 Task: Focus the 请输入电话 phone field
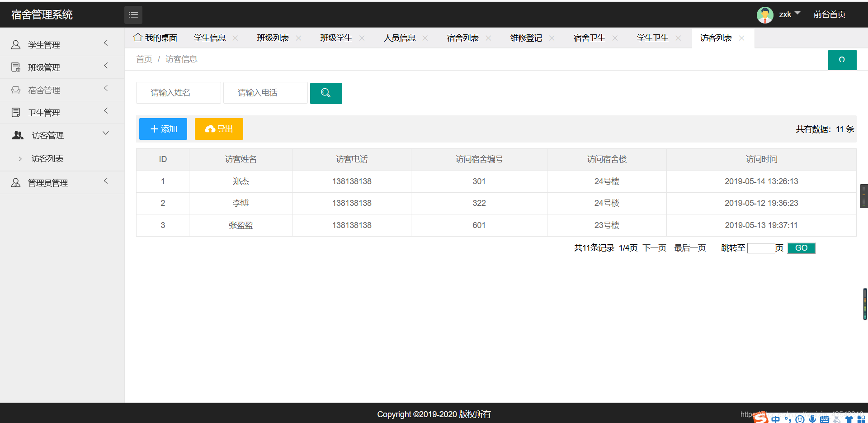click(x=266, y=93)
